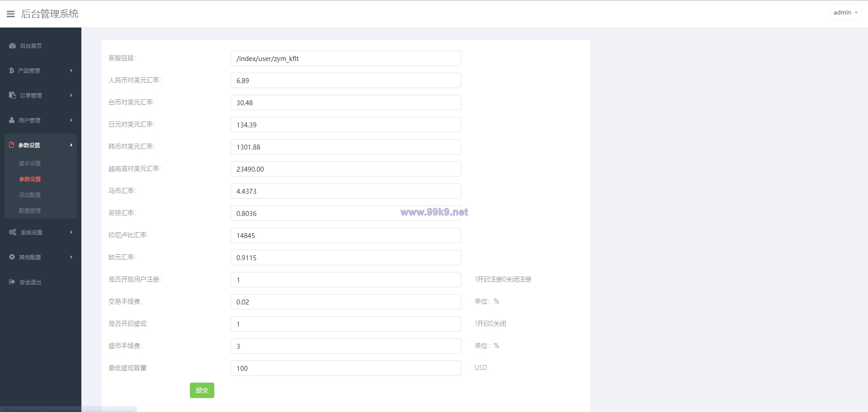Focus the 日元对美元汇率 input field
Viewport: 868px width, 412px height.
click(346, 125)
